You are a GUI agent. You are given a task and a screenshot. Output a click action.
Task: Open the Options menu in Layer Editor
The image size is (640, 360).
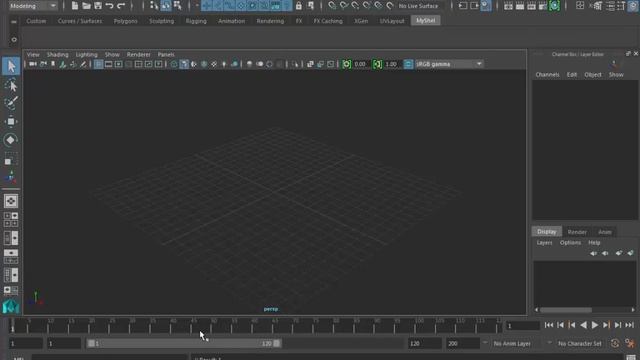click(x=570, y=242)
